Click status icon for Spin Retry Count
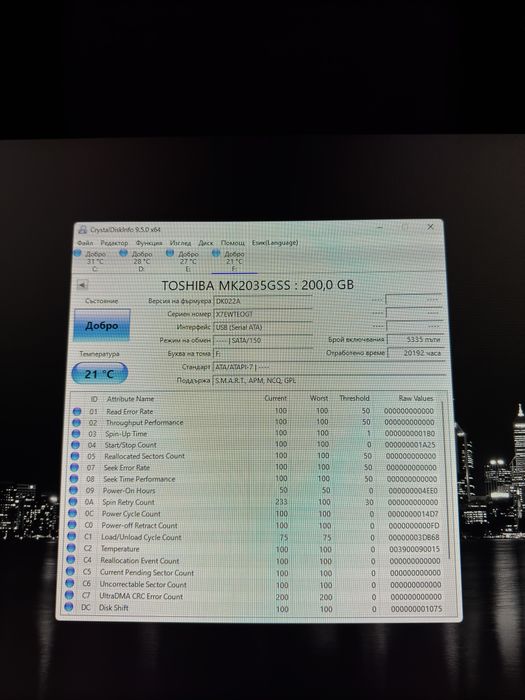The height and width of the screenshot is (700, 525). click(73, 502)
